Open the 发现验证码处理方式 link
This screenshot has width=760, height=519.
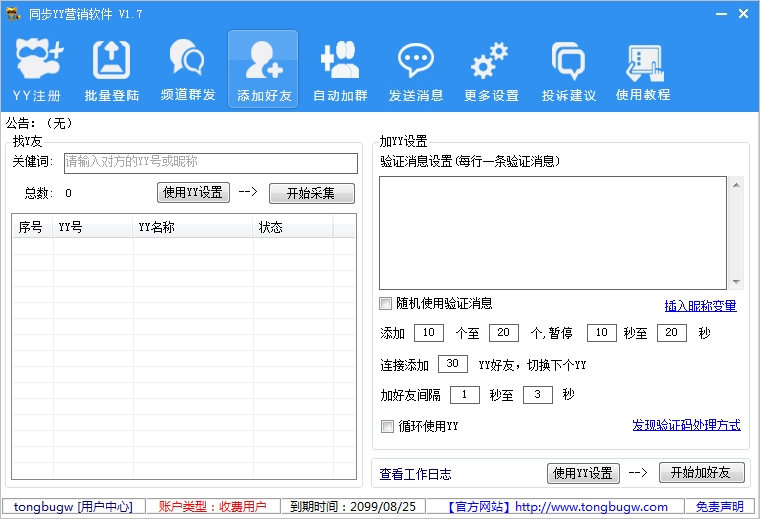tap(686, 425)
